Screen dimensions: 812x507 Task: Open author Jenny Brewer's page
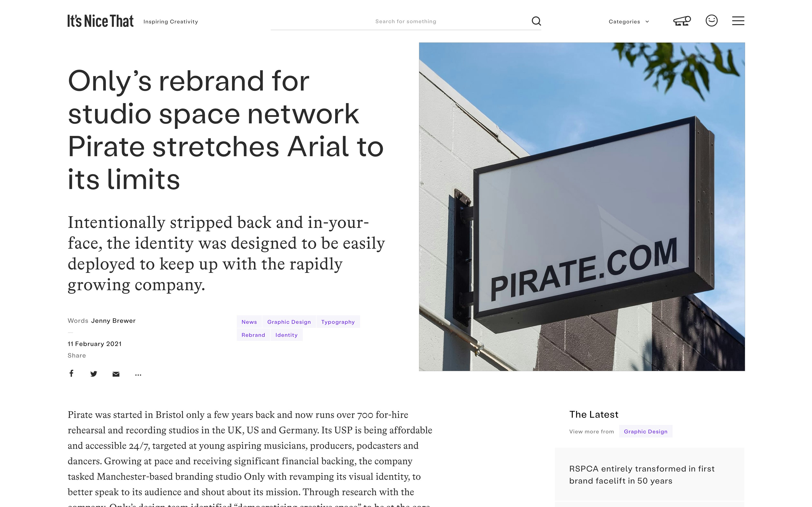pyautogui.click(x=113, y=321)
